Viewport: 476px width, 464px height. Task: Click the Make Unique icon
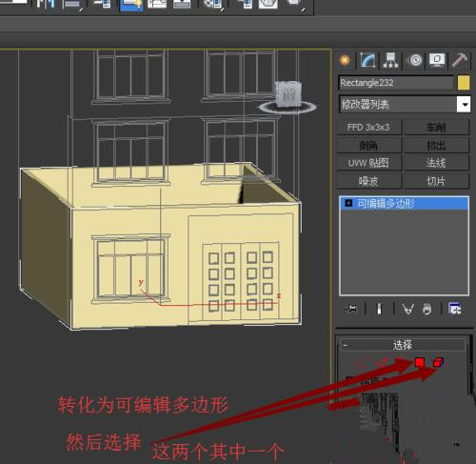[407, 309]
